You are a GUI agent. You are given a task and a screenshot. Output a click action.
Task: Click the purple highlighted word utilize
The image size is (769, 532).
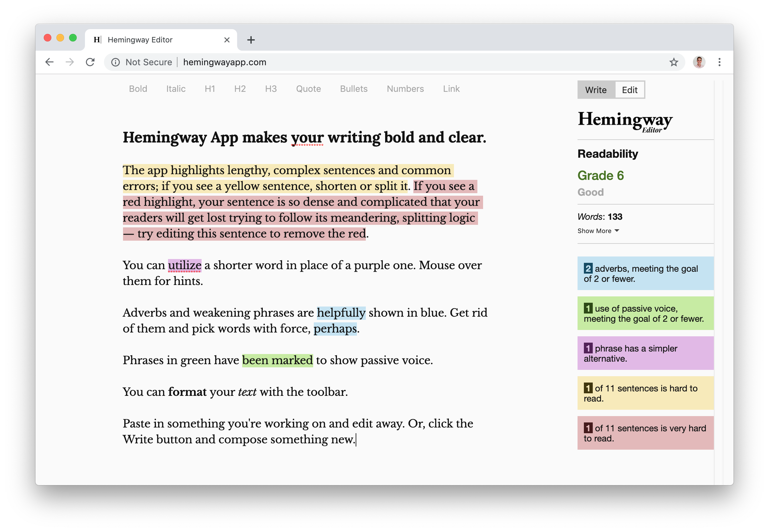pos(184,265)
